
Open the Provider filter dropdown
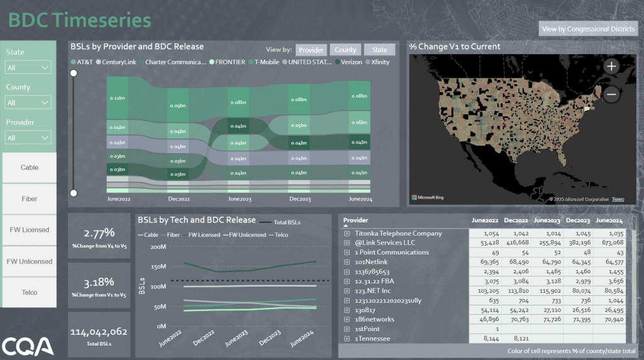point(28,138)
